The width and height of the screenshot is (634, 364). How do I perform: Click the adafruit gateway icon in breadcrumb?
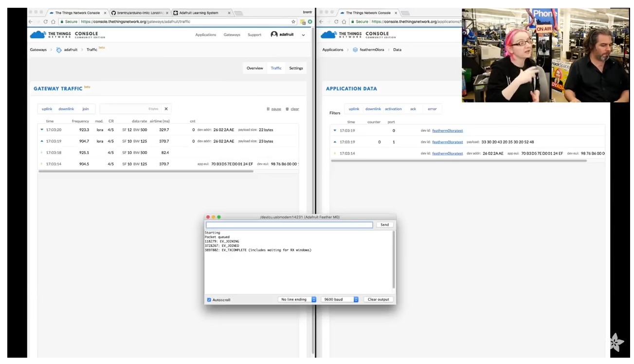[x=59, y=50]
